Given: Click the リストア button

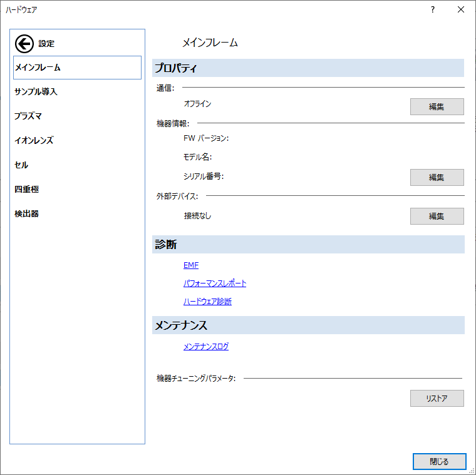Looking at the screenshot, I should [437, 398].
